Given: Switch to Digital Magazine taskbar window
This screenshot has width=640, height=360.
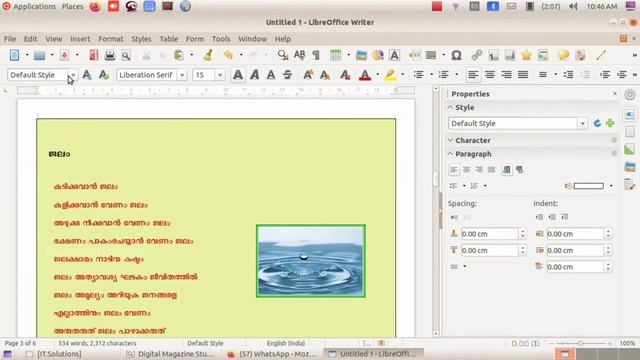Looking at the screenshot, I should point(171,354).
